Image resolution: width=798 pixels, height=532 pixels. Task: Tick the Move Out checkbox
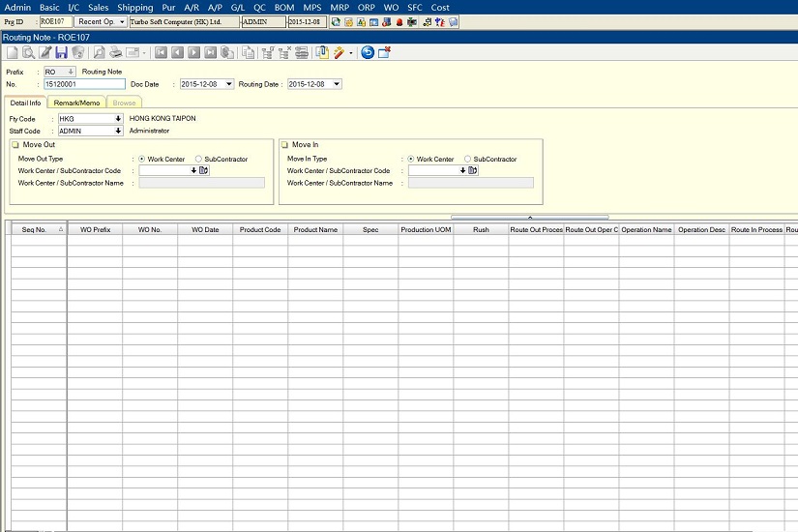(x=15, y=144)
